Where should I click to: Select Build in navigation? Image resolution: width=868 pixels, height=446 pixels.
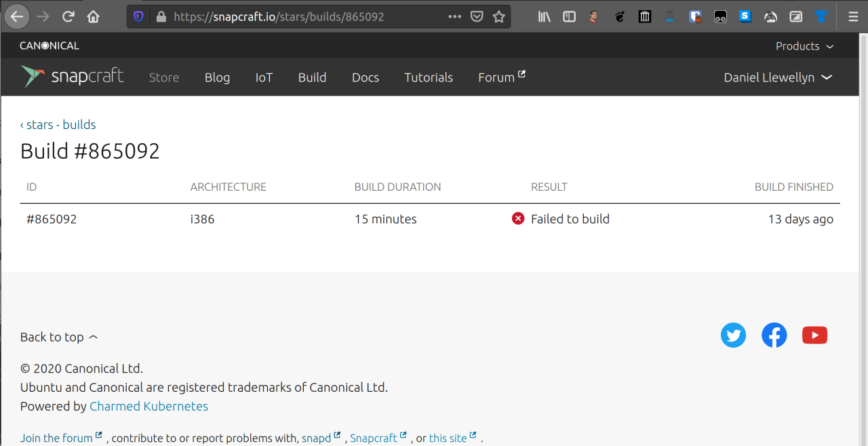pos(312,77)
